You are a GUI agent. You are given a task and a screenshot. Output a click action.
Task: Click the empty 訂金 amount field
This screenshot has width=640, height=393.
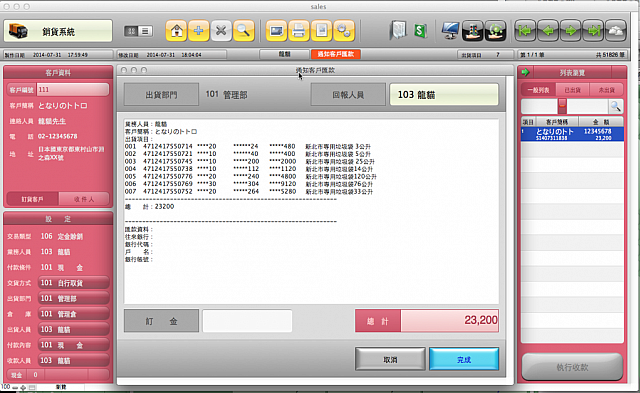point(247,321)
